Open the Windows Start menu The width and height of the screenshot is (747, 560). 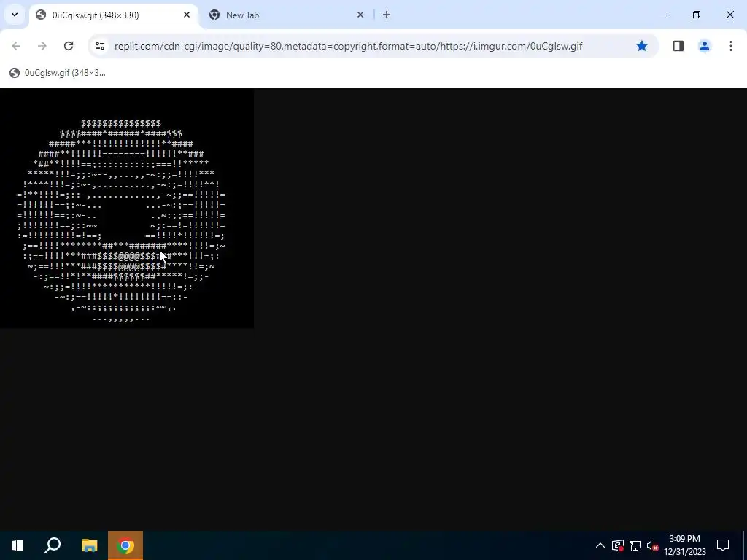[18, 545]
